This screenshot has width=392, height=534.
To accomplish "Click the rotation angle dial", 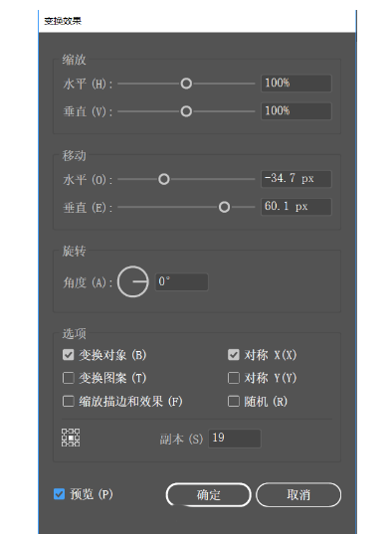I will tap(133, 281).
